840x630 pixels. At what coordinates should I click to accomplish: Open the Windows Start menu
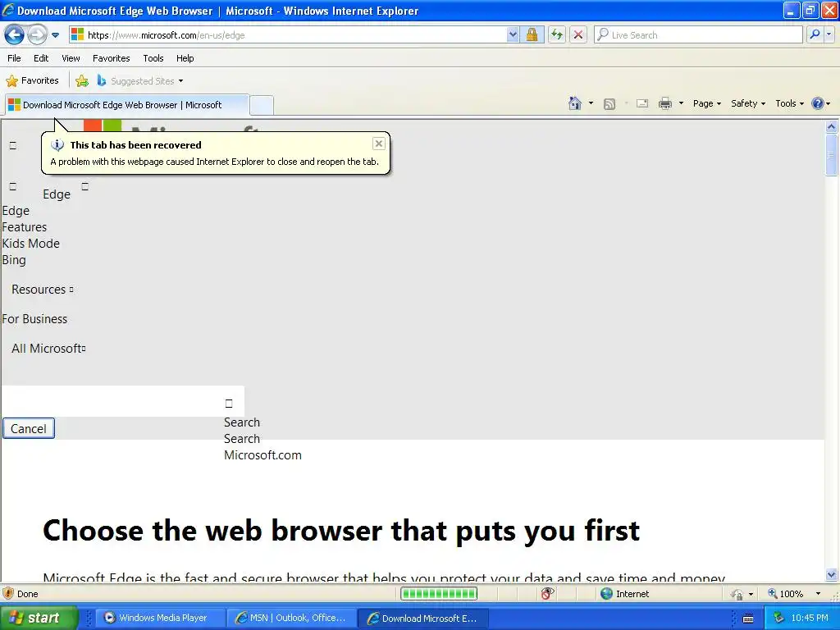(x=39, y=618)
